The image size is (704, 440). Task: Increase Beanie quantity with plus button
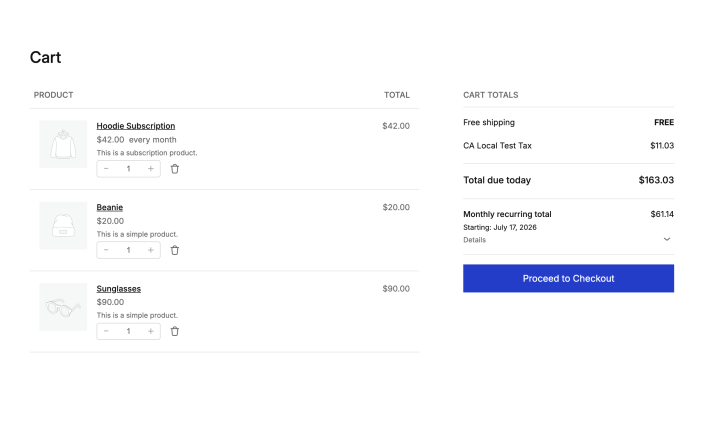tap(151, 250)
